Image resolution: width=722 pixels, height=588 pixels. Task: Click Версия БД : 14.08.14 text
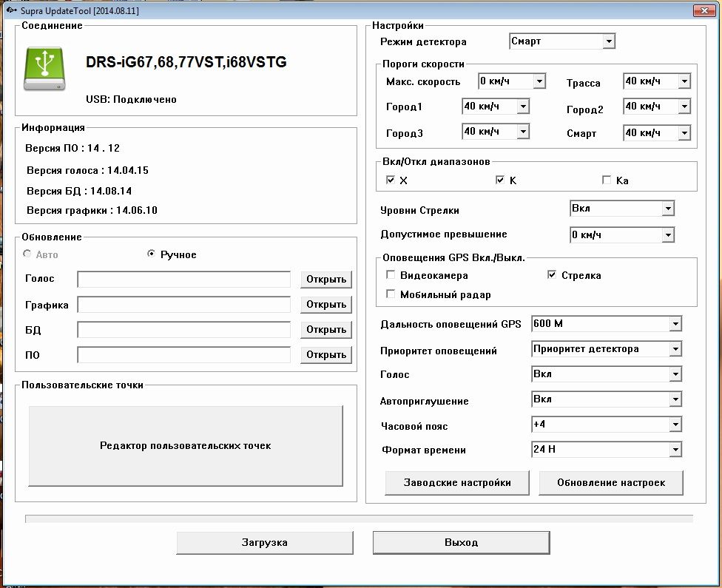[x=79, y=191]
